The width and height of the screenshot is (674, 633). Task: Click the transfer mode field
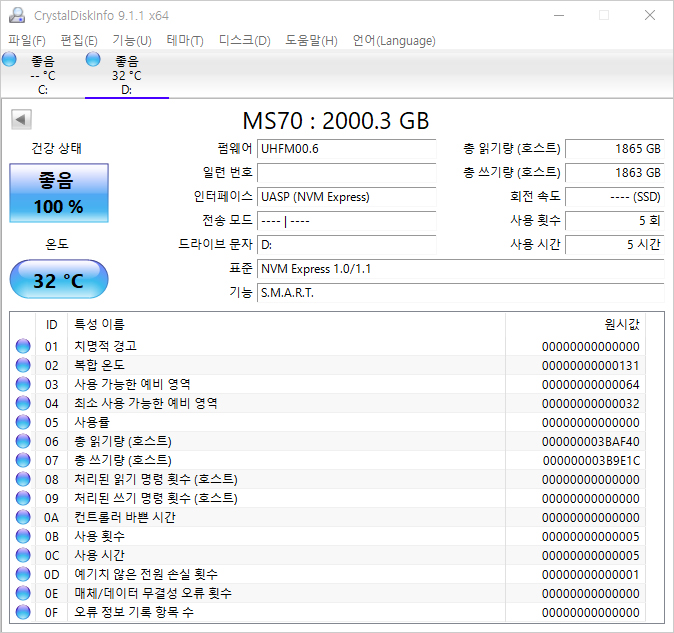pyautogui.click(x=346, y=221)
